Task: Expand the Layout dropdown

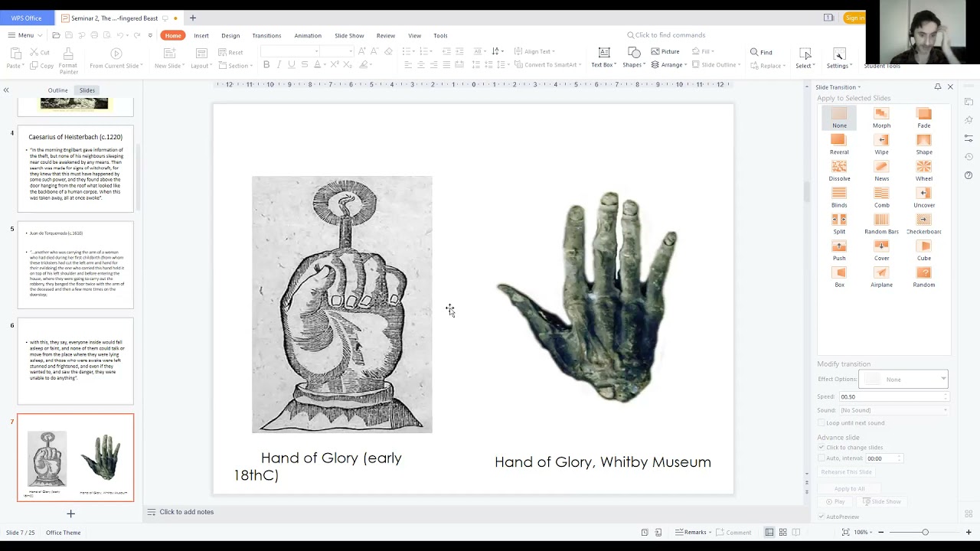Action: [x=201, y=66]
